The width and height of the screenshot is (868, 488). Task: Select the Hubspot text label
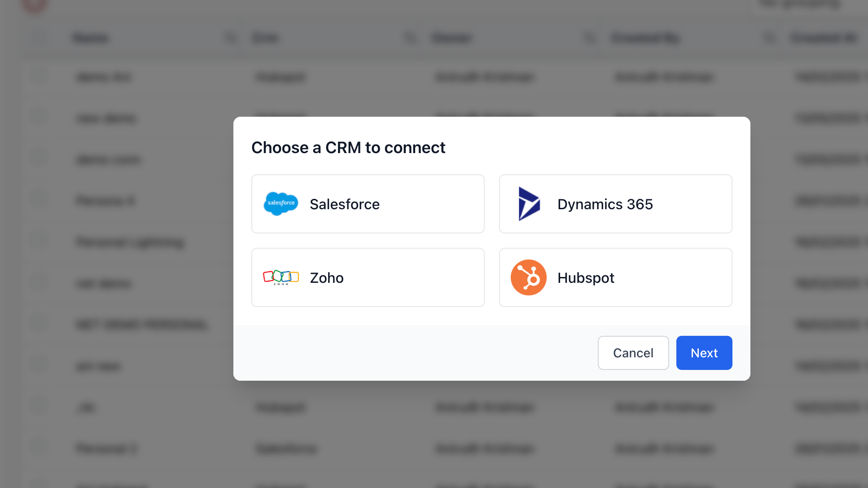[x=586, y=278]
